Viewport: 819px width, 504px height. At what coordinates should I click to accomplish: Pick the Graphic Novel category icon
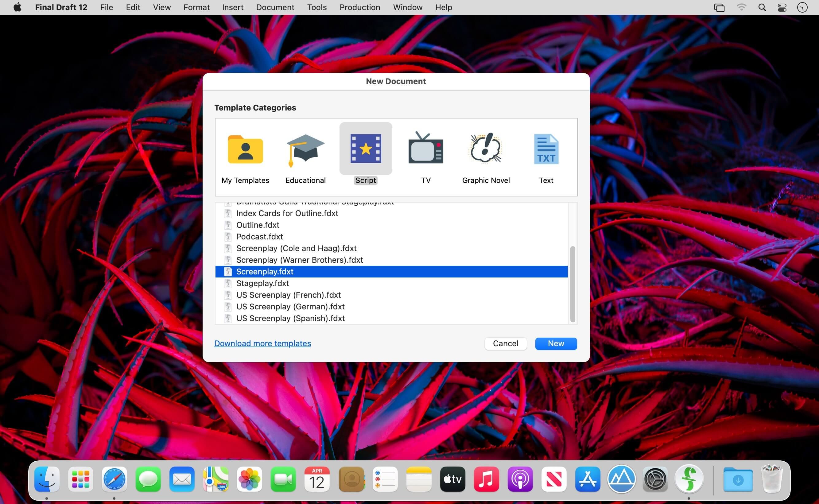click(486, 149)
